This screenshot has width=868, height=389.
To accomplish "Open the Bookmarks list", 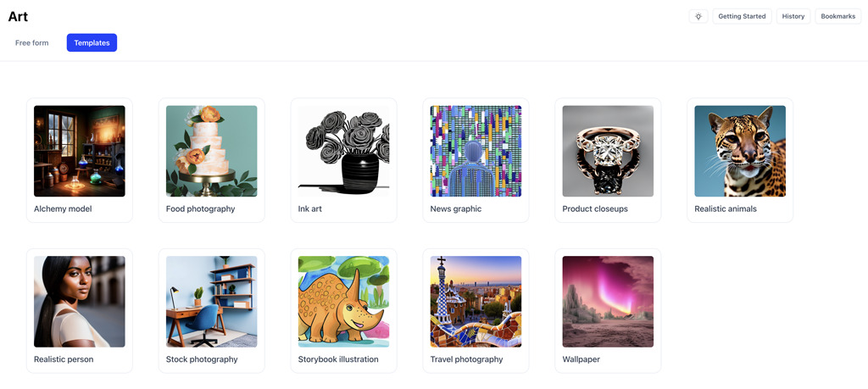I will pyautogui.click(x=837, y=17).
